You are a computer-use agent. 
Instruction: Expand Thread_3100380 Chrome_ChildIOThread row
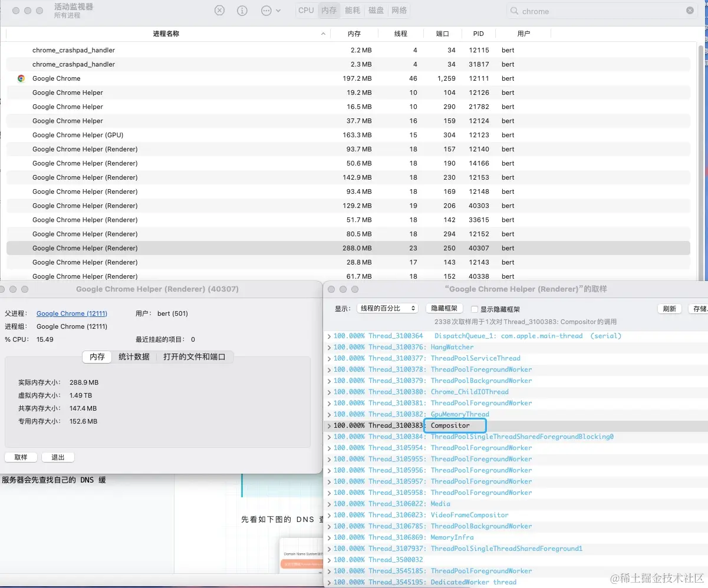[330, 392]
